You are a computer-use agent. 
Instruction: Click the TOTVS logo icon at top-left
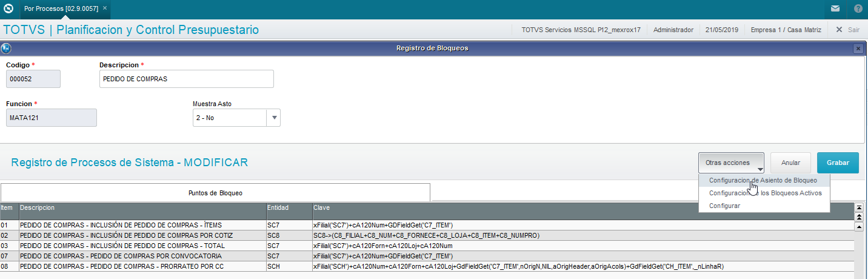[x=8, y=8]
